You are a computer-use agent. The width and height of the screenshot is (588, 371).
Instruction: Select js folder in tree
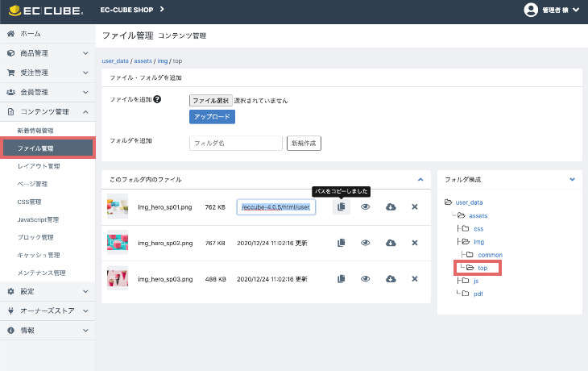(476, 281)
